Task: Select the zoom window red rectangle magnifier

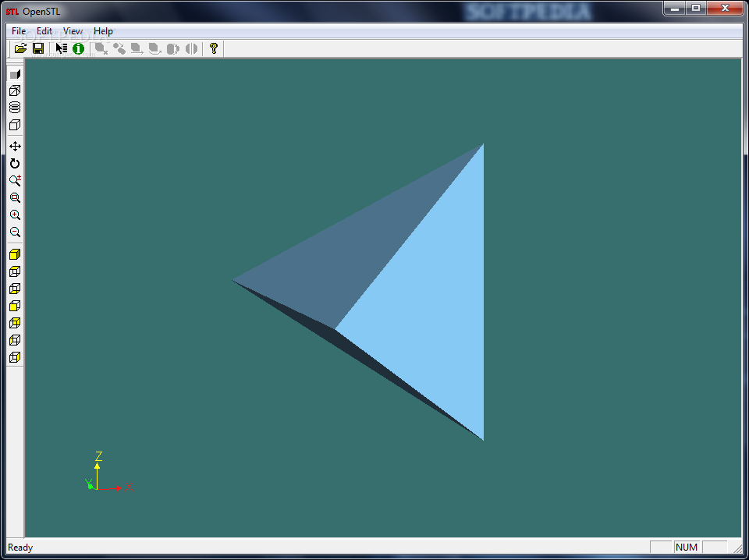Action: pos(15,197)
